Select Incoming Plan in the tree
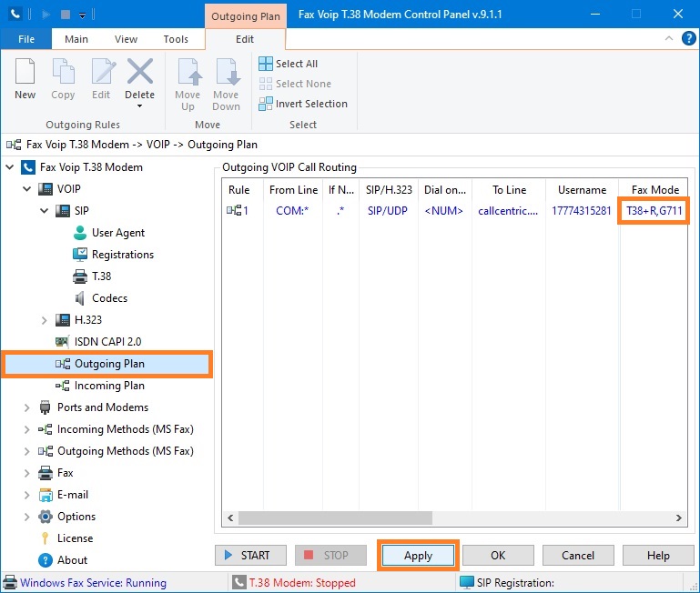Image resolution: width=700 pixels, height=593 pixels. (109, 386)
